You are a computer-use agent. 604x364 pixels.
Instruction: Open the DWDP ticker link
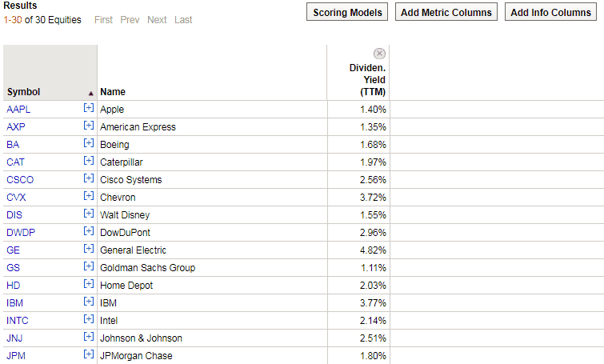click(x=21, y=233)
